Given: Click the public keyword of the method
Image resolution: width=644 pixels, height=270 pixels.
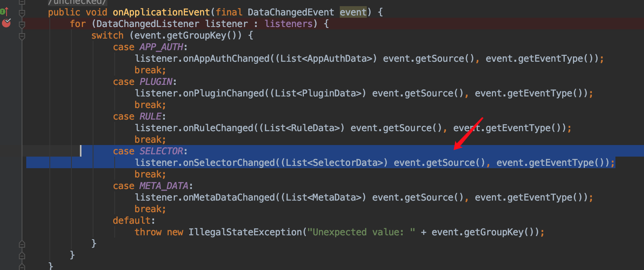Looking at the screenshot, I should point(64,12).
